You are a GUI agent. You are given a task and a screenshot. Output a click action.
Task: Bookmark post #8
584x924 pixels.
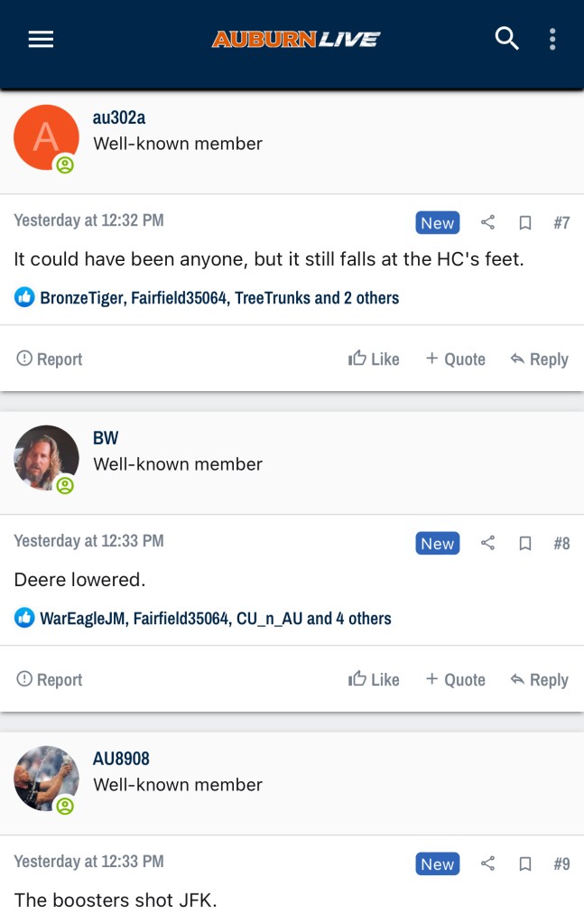(524, 544)
